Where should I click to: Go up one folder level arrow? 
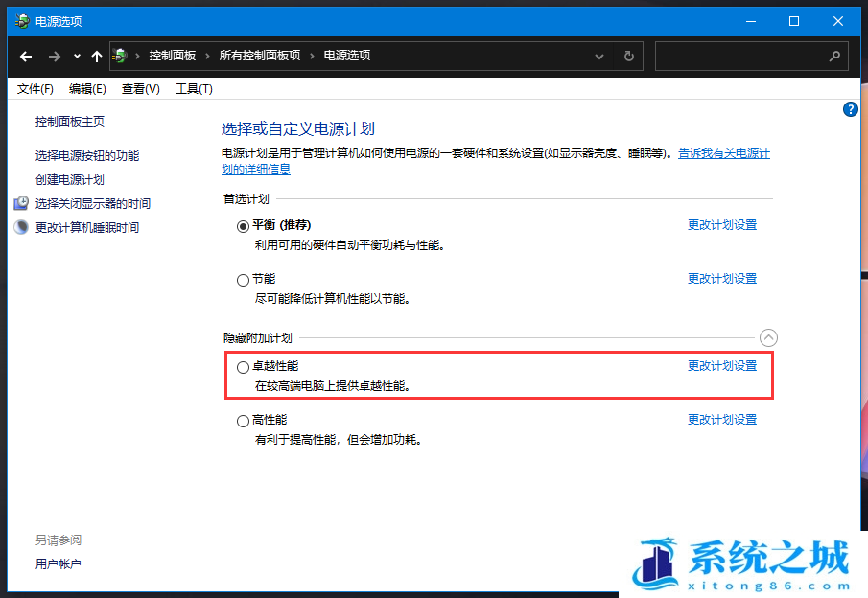click(x=96, y=57)
